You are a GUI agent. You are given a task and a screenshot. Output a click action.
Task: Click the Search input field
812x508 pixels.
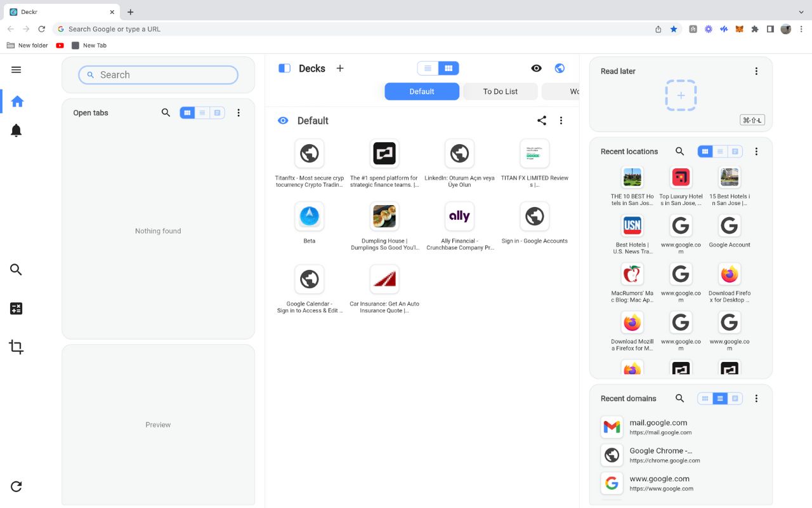point(159,75)
